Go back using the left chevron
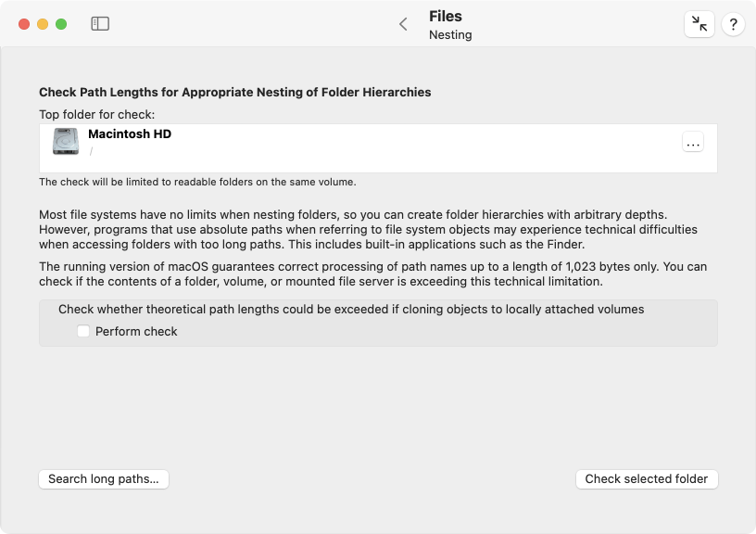Image resolution: width=756 pixels, height=534 pixels. pos(404,24)
